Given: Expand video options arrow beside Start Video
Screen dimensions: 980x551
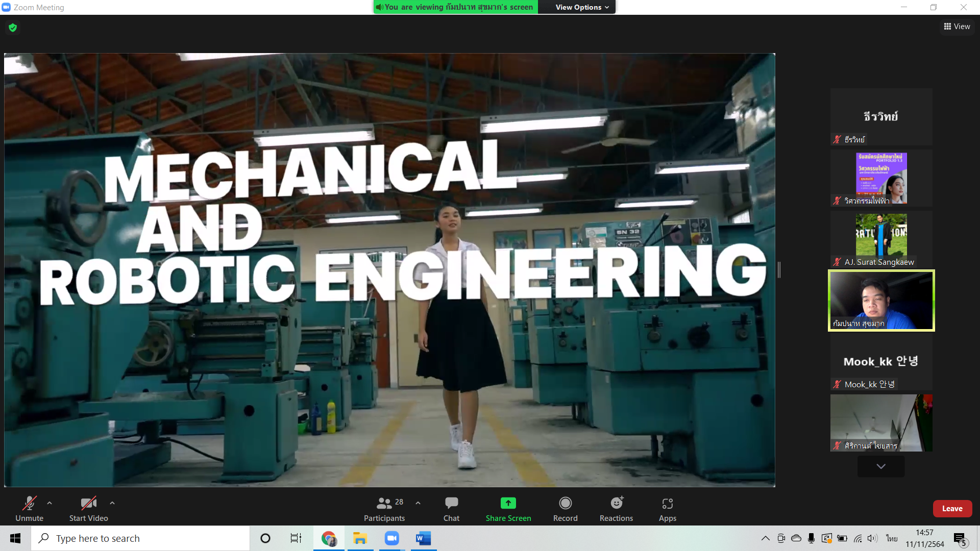Looking at the screenshot, I should [112, 503].
